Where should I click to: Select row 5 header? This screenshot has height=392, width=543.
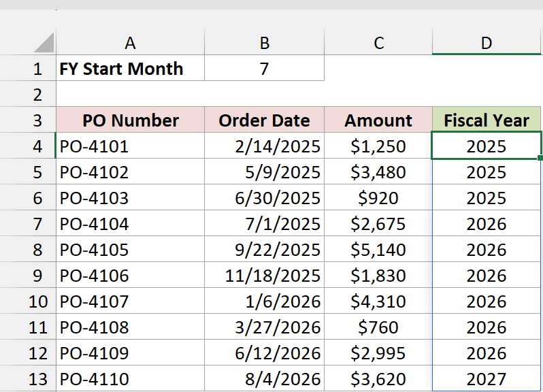(x=28, y=171)
